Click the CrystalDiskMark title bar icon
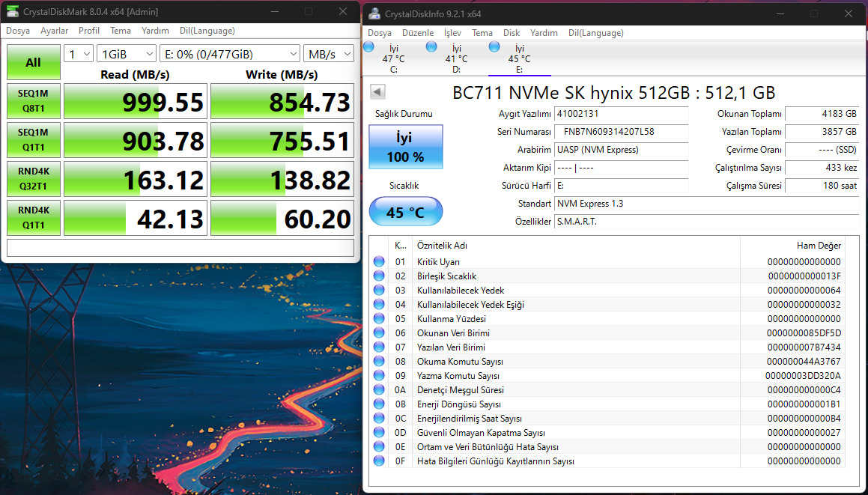The height and width of the screenshot is (495, 868). pos(13,12)
